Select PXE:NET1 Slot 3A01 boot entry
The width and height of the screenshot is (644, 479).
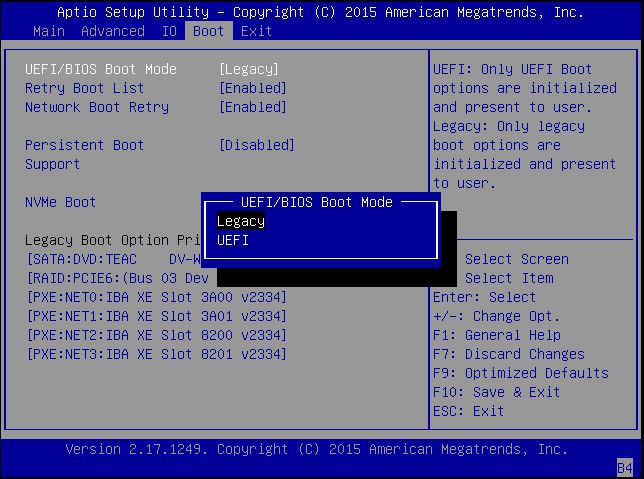point(156,316)
